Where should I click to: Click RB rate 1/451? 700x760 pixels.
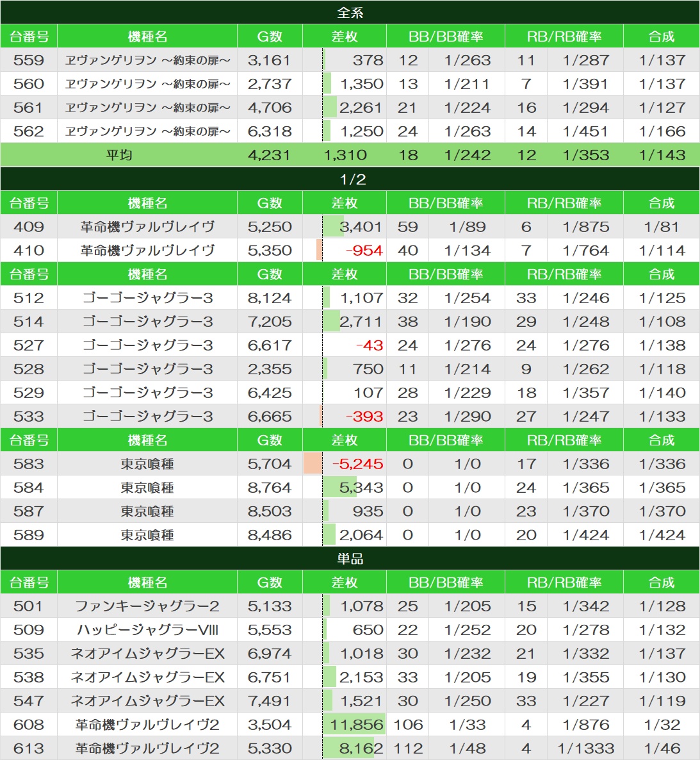(585, 131)
